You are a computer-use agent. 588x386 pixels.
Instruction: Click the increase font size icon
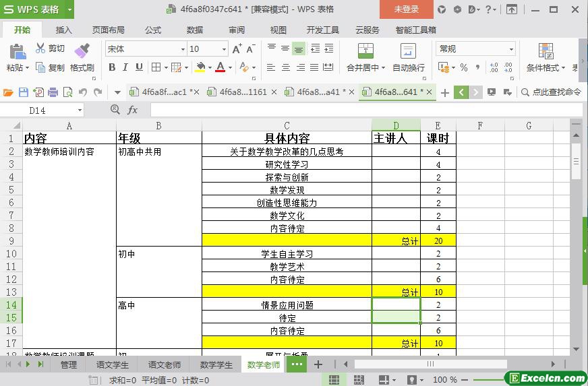tap(237, 49)
